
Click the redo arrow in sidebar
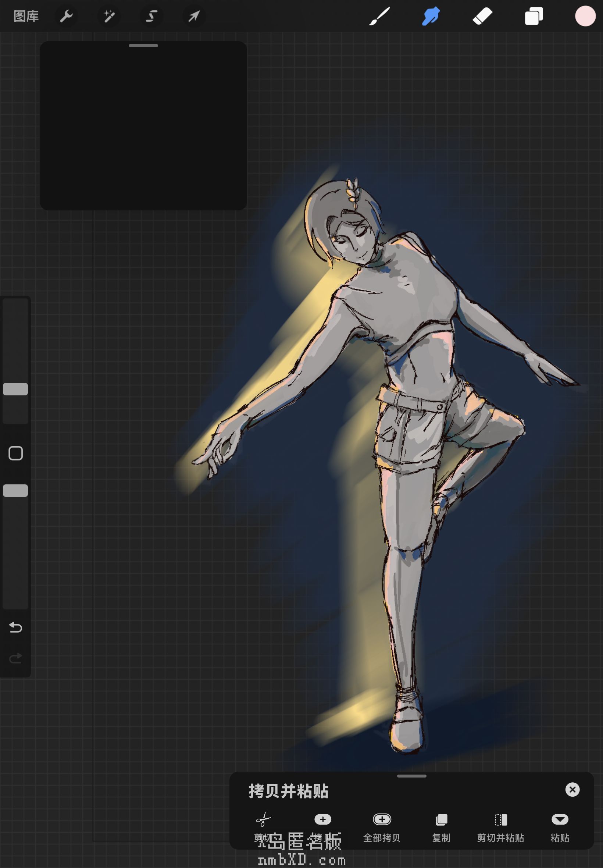(15, 658)
